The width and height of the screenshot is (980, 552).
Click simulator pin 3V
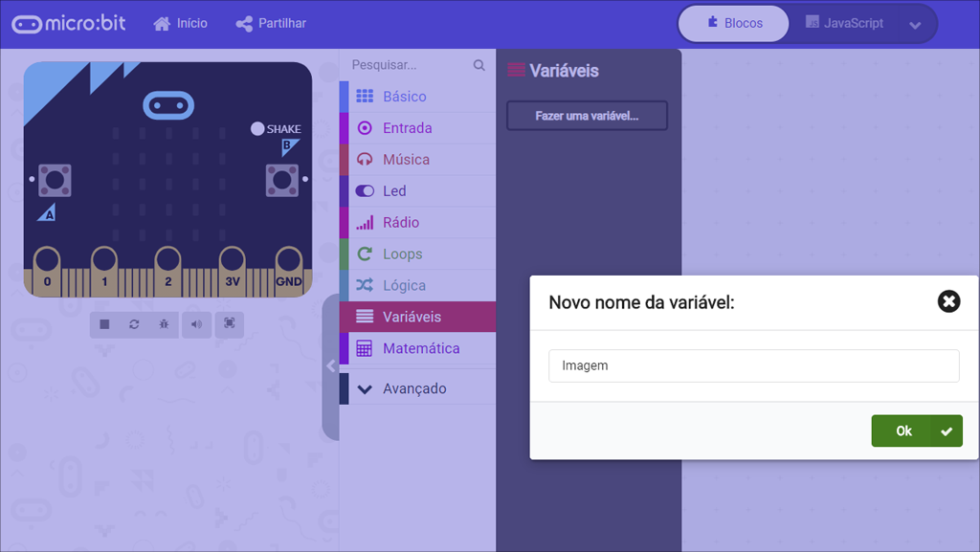coord(233,272)
